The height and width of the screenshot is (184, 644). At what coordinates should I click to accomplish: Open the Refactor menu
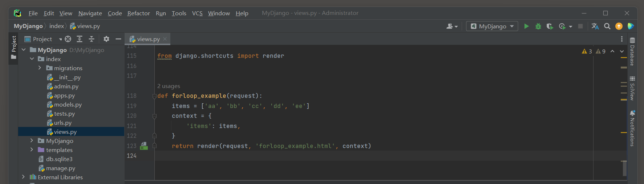[138, 13]
